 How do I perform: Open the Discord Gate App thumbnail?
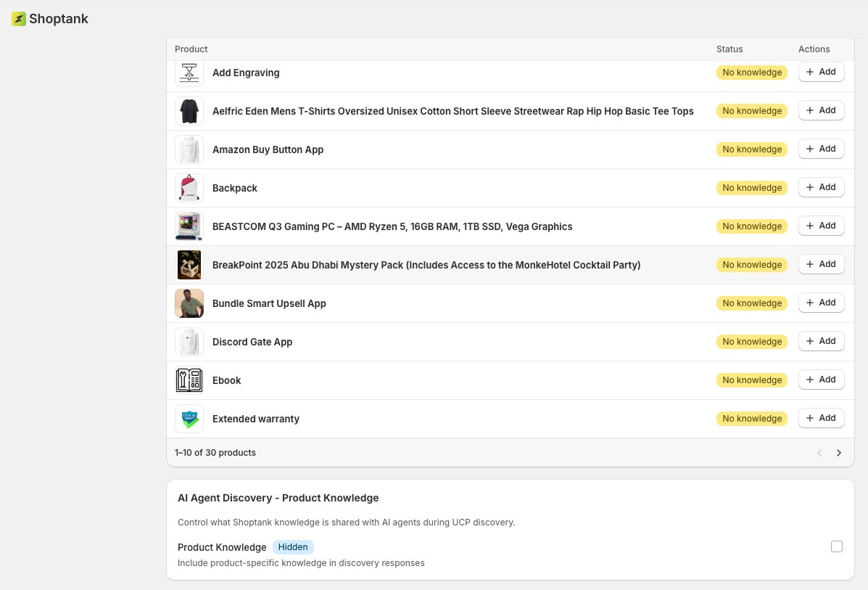(189, 343)
